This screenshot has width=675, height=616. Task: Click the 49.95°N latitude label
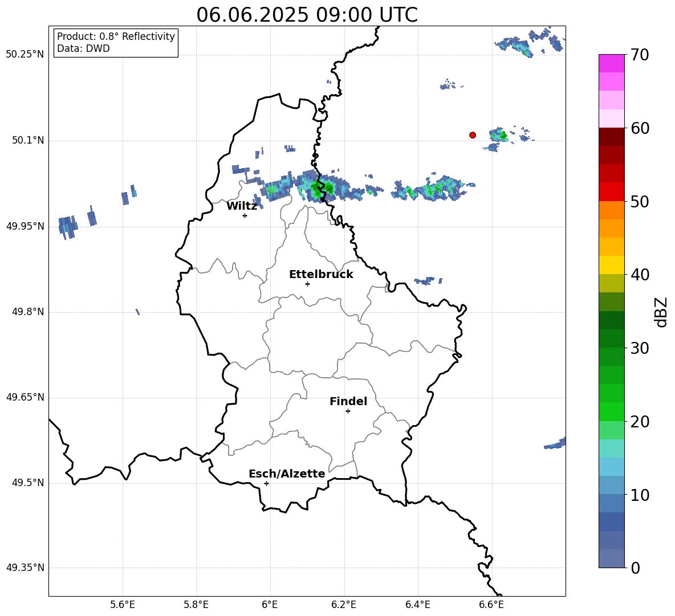pos(25,226)
